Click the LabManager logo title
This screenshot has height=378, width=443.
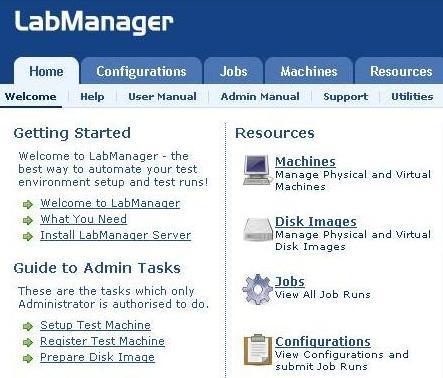click(94, 22)
